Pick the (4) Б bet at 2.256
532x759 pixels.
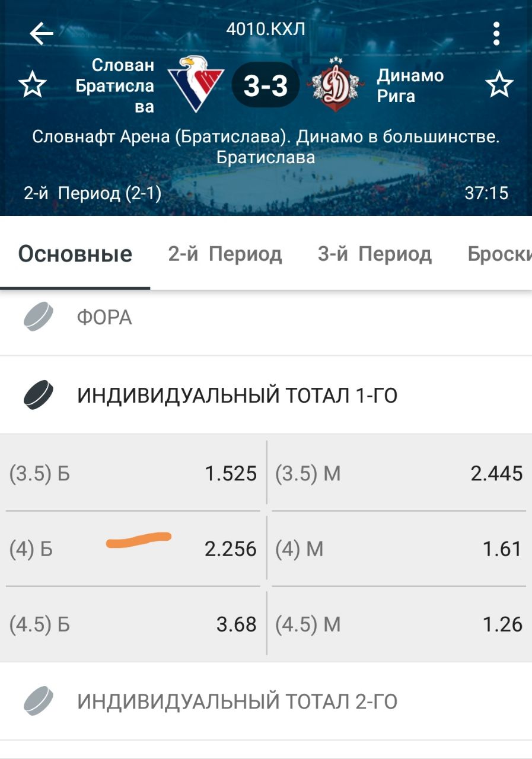click(133, 549)
